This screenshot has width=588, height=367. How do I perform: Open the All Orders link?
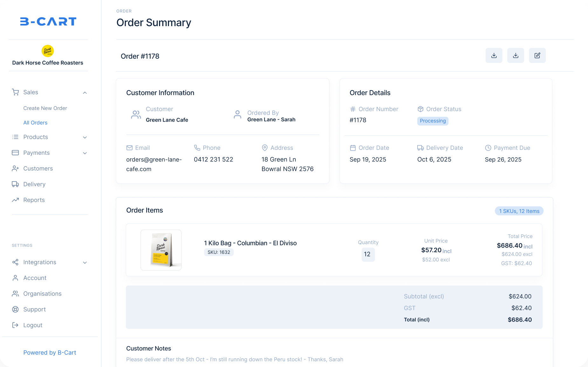[x=35, y=123]
